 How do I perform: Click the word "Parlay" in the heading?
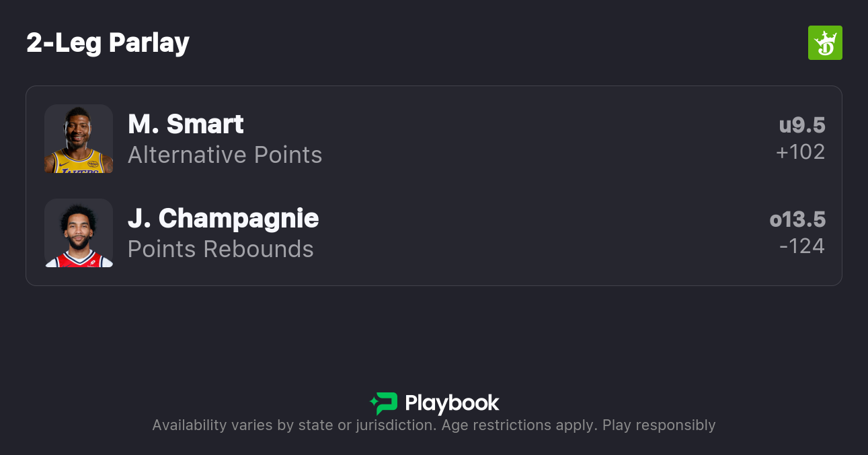tap(149, 43)
